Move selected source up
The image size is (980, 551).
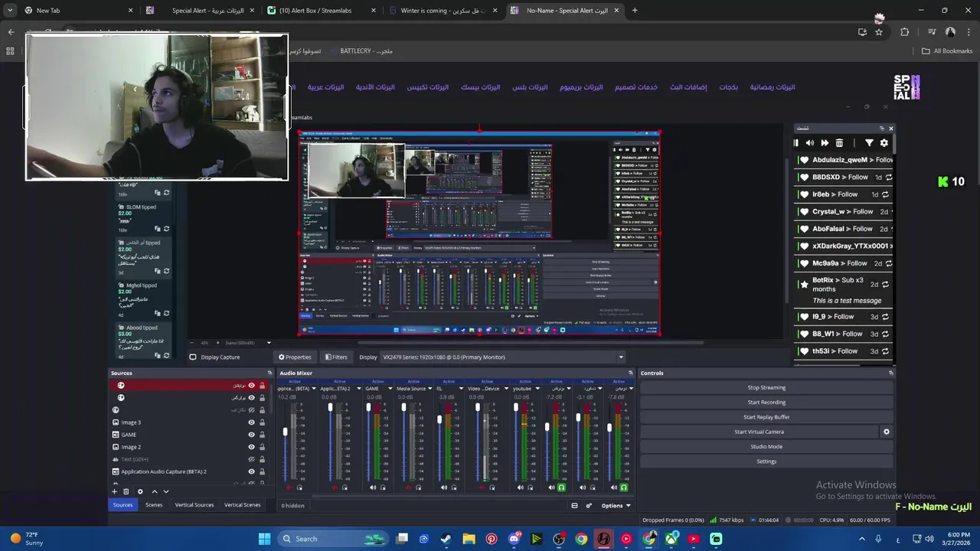(x=154, y=491)
